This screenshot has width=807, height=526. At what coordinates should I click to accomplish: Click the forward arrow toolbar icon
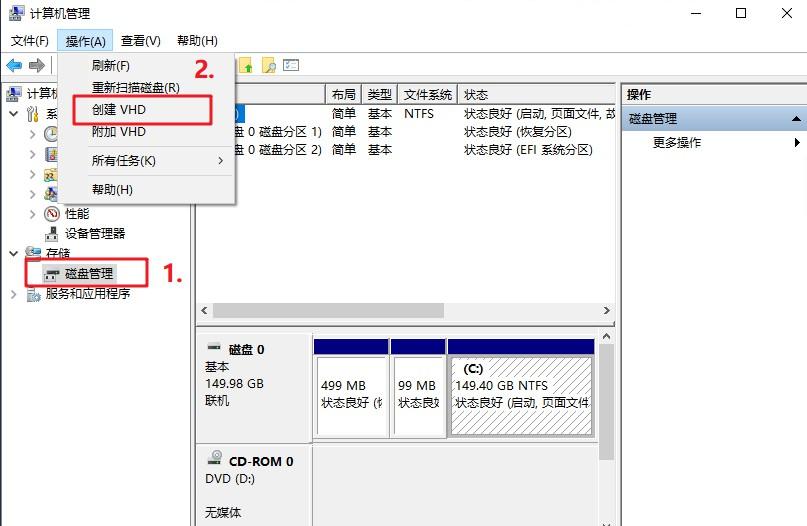[37, 65]
